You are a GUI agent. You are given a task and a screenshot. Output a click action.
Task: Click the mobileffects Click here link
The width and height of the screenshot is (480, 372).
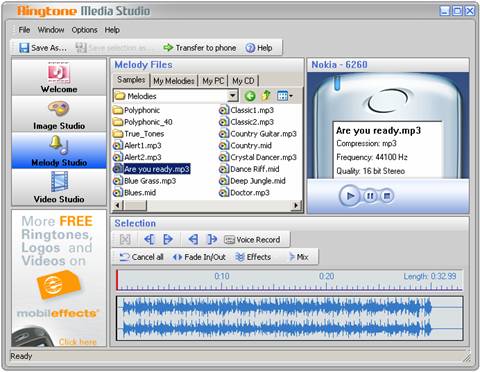pyautogui.click(x=77, y=342)
